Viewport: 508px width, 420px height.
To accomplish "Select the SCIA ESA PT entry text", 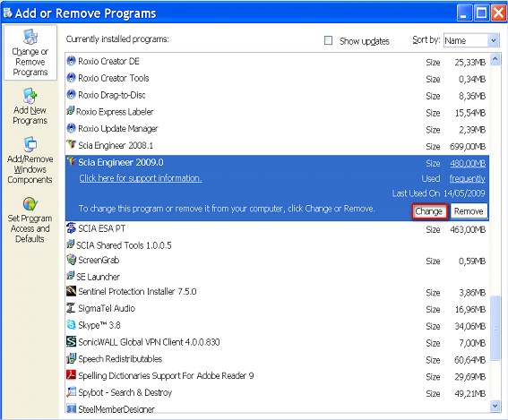I will click(x=102, y=228).
